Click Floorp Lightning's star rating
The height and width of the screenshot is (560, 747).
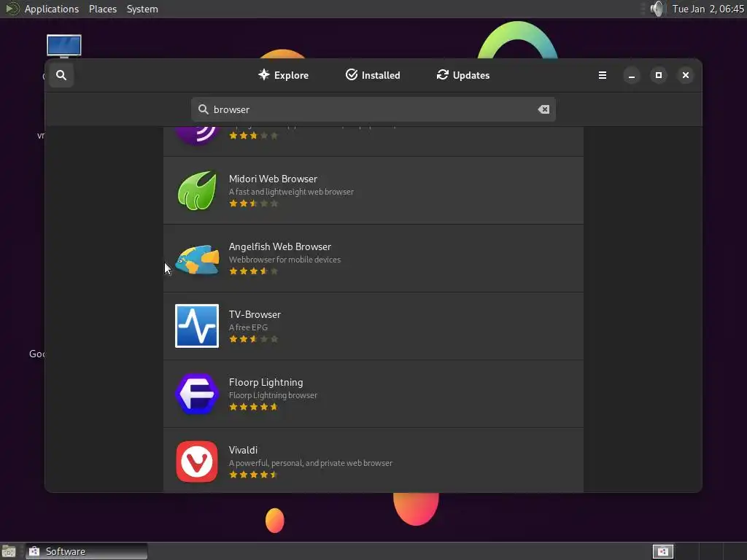[x=253, y=407]
